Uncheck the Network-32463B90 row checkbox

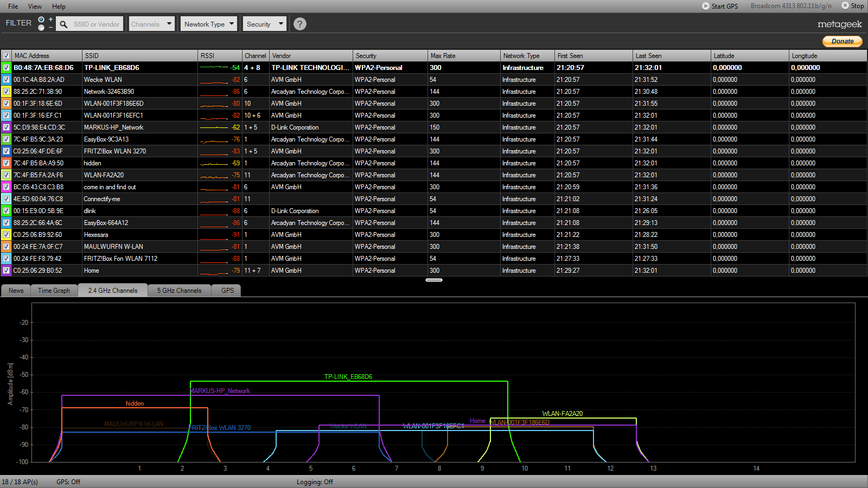point(6,92)
